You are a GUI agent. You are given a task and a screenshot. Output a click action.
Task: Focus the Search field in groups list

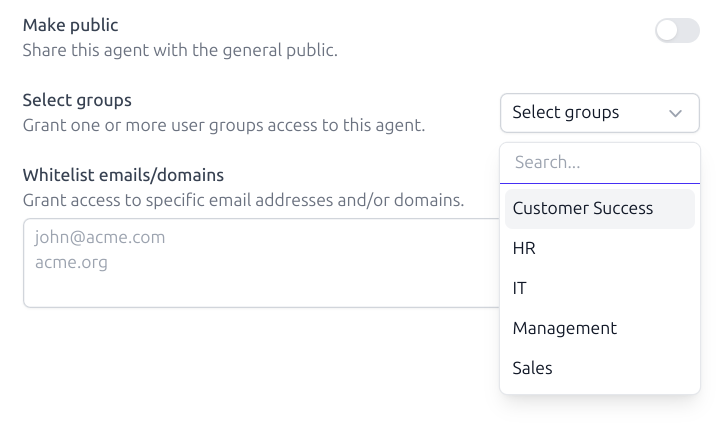[x=599, y=162]
